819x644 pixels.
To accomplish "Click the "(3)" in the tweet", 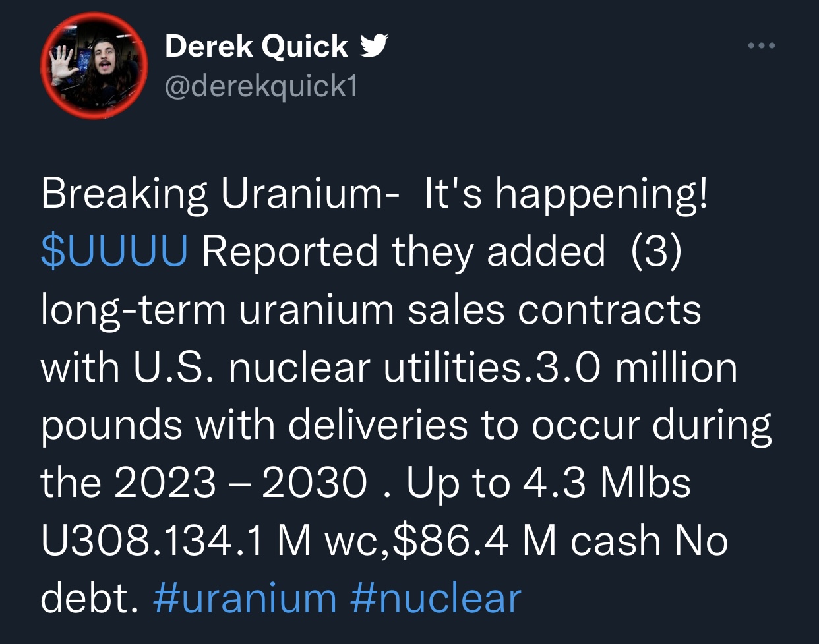I will 655,252.
